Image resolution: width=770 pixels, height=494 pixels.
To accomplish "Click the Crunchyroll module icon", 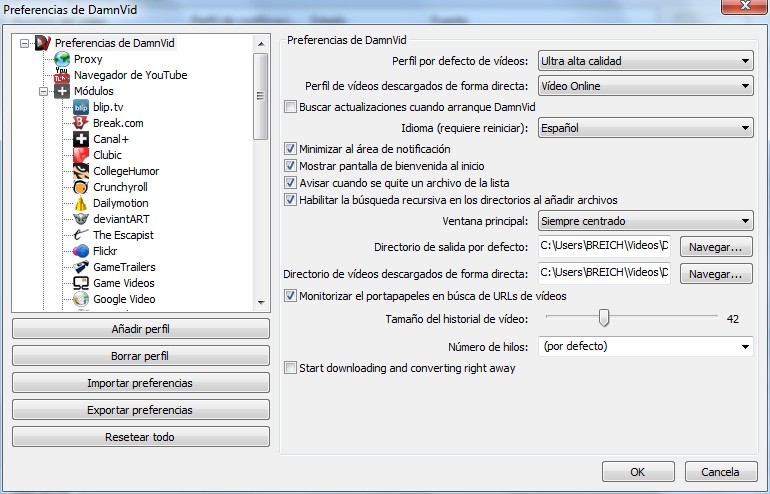I will (81, 187).
